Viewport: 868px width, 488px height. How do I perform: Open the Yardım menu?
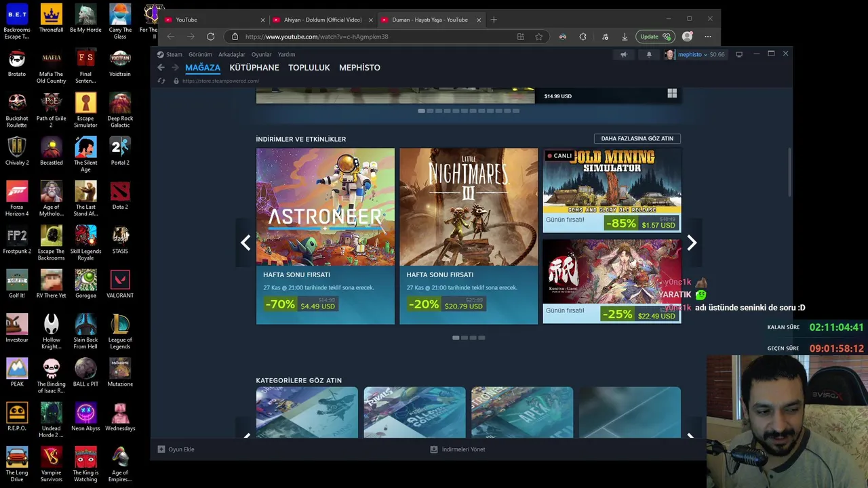pyautogui.click(x=286, y=54)
